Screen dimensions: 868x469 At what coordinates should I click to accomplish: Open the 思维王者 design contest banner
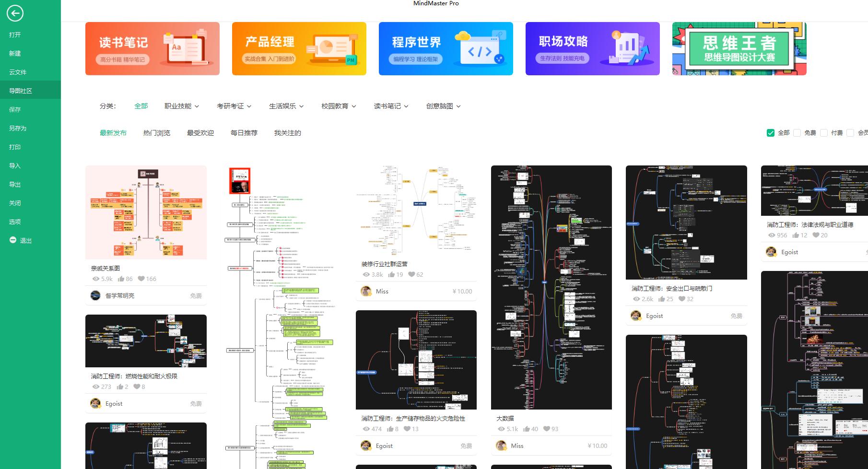[739, 48]
